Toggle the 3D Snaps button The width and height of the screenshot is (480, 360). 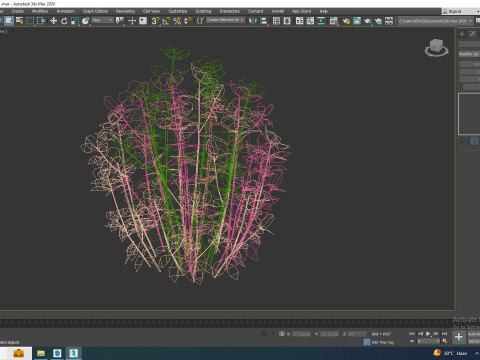pyautogui.click(x=155, y=21)
